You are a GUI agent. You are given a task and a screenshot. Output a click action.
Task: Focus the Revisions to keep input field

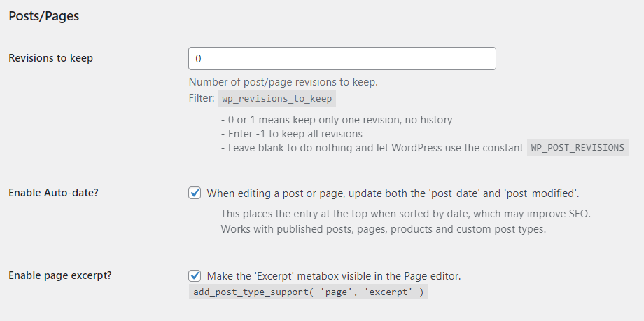(x=342, y=59)
